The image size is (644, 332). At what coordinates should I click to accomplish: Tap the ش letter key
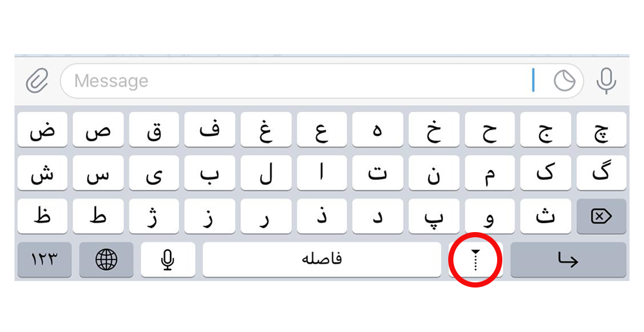tap(43, 173)
